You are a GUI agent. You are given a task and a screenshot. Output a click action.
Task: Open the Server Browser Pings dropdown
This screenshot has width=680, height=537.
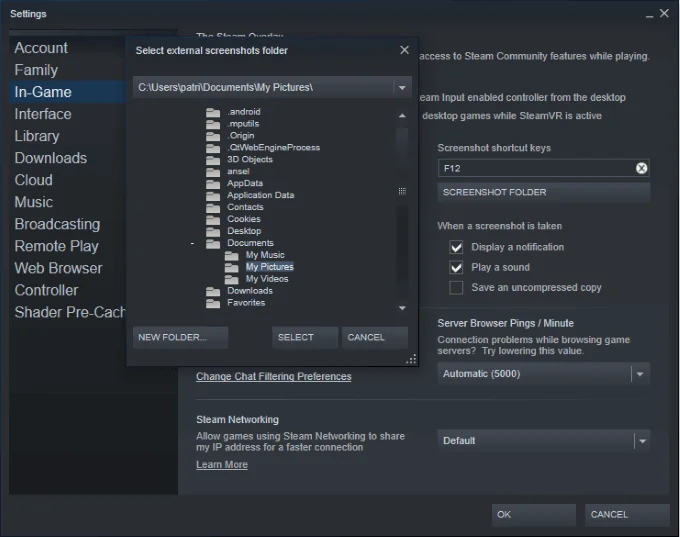[x=640, y=374]
